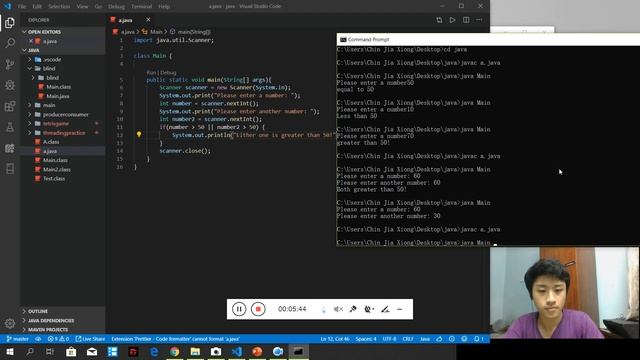
Task: Pause the screen recording
Action: click(239, 309)
